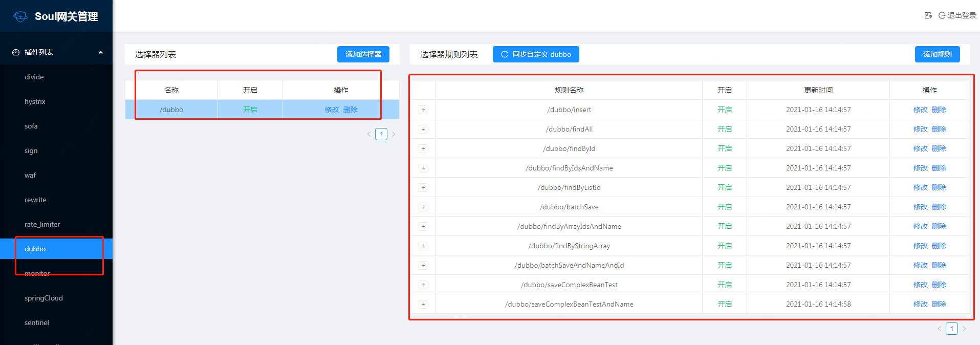The height and width of the screenshot is (345, 980).
Task: Open the rewrite plugin
Action: [x=56, y=200]
